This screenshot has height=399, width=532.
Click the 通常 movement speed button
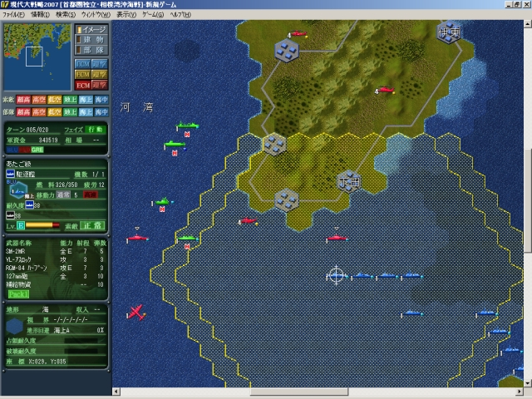pos(63,195)
